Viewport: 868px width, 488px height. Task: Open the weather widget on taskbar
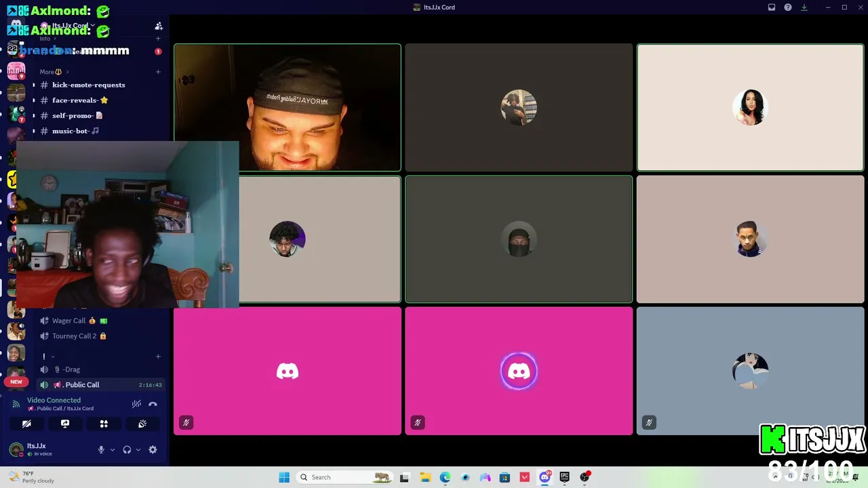pos(31,477)
